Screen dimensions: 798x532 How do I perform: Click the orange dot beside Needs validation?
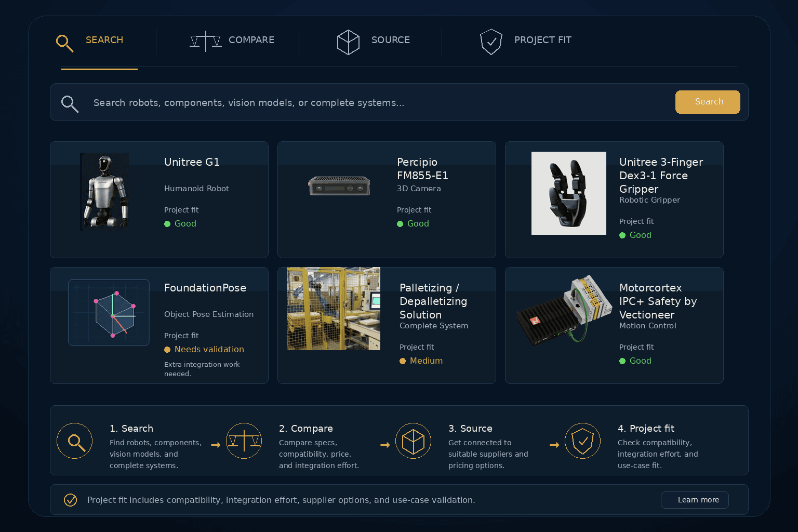tap(167, 350)
